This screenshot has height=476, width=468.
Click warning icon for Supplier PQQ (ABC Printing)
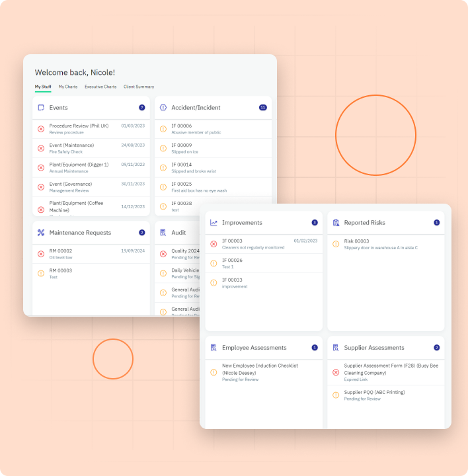coord(336,395)
